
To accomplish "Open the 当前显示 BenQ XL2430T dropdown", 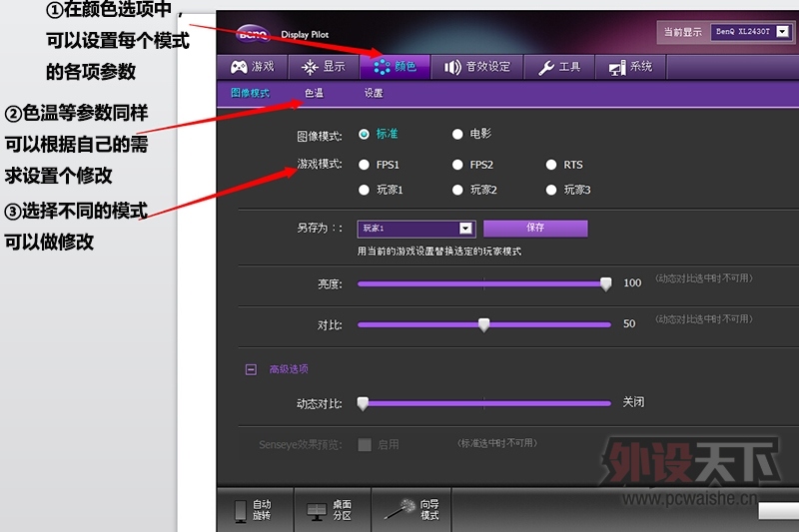I will click(782, 32).
